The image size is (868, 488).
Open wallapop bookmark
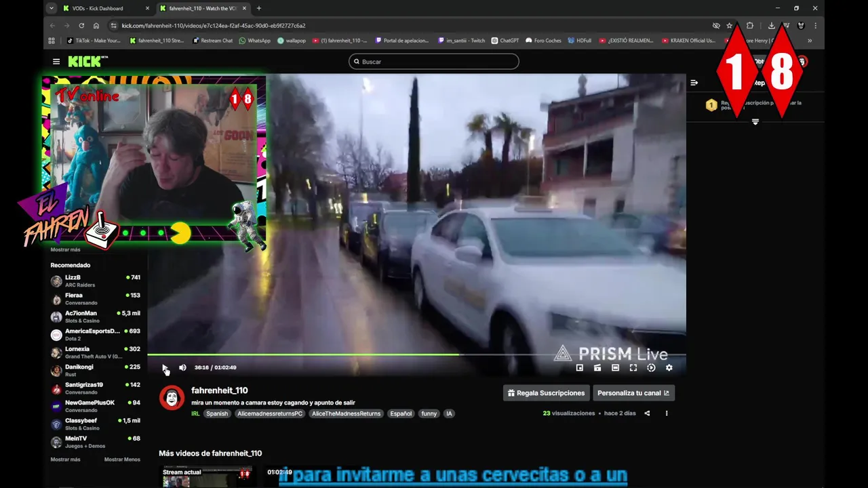tap(291, 41)
